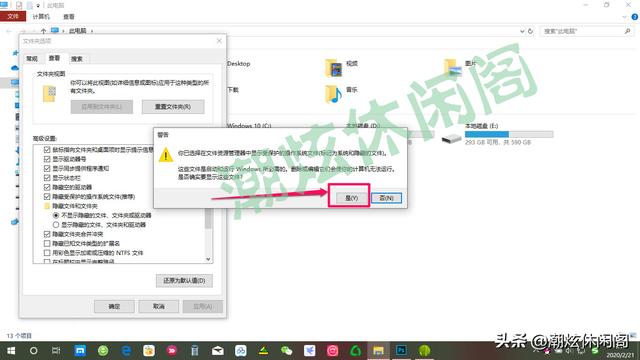The image size is (640, 360).
Task: Open the 文件 ribbon tab in Explorer
Action: tap(13, 16)
